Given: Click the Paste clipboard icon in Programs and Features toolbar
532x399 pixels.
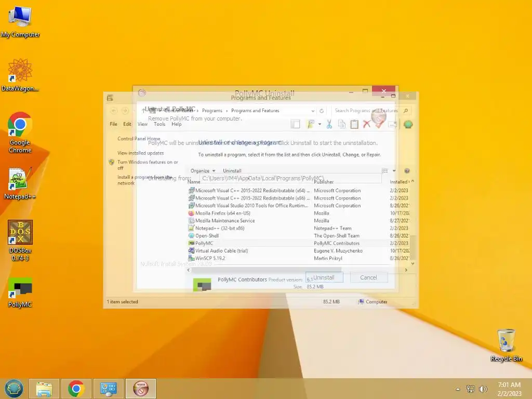Looking at the screenshot, I should click(354, 124).
